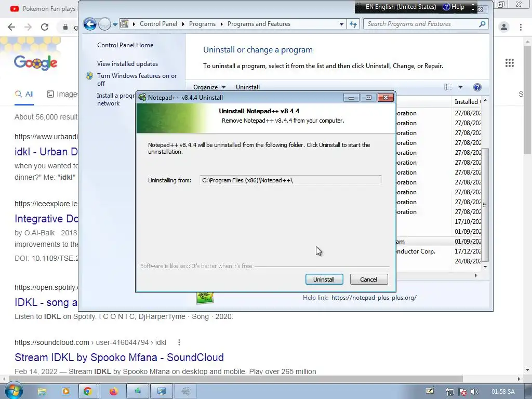Click the taskbar clock 01:58 SA

point(503,392)
